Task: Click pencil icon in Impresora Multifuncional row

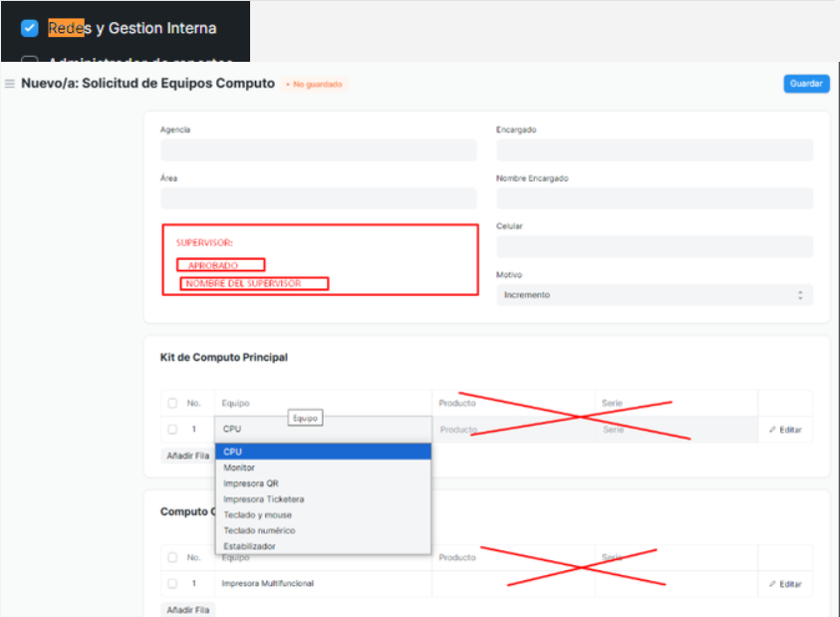Action: [772, 584]
